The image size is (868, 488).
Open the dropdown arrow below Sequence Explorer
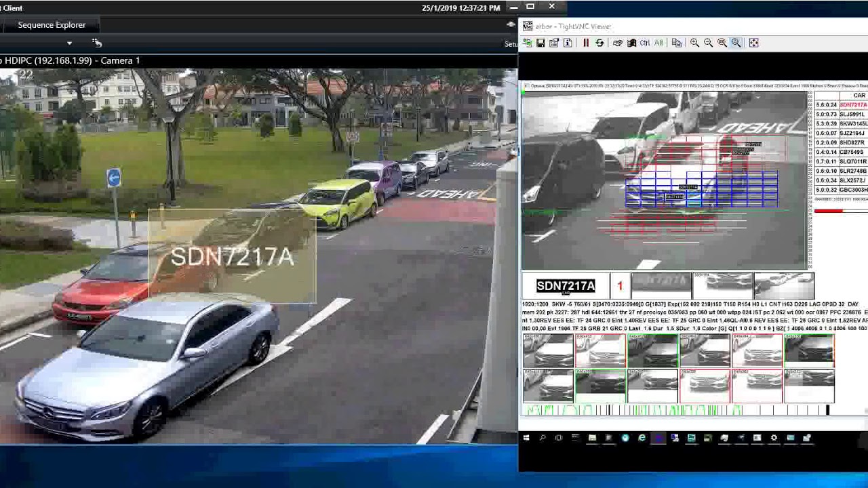pos(69,43)
